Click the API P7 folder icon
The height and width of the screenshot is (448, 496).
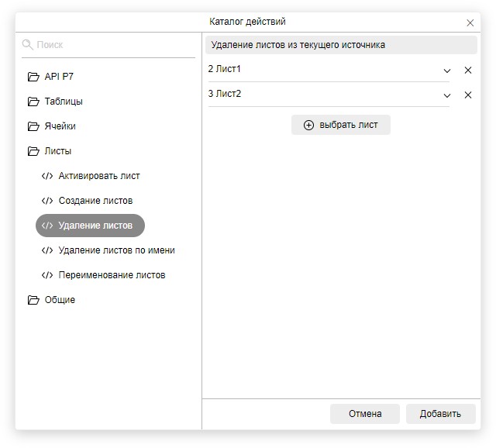point(33,77)
